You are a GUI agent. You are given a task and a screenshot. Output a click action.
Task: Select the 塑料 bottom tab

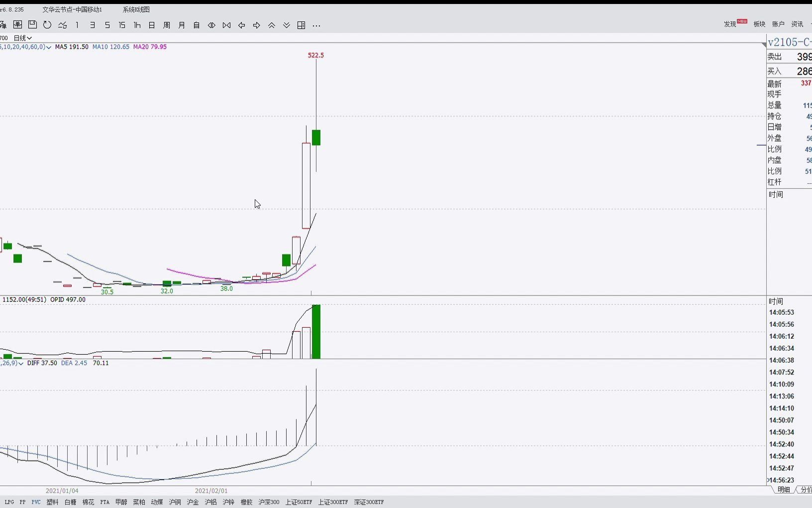[52, 502]
